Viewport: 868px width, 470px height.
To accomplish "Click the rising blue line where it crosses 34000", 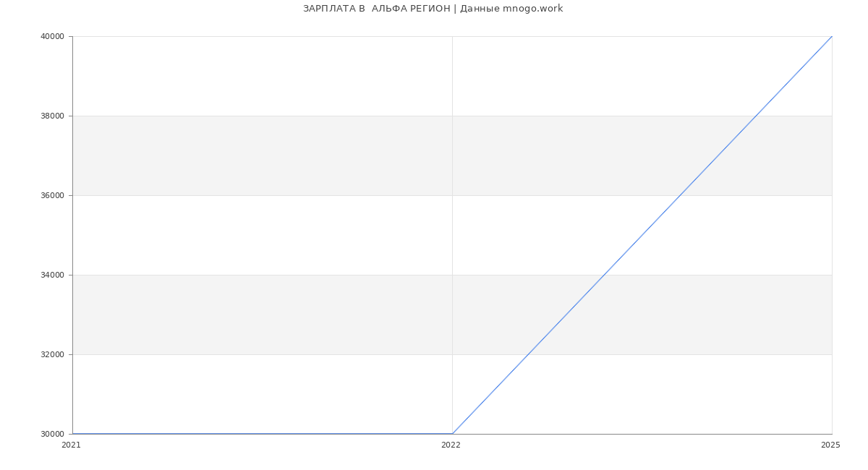I will click(x=604, y=275).
